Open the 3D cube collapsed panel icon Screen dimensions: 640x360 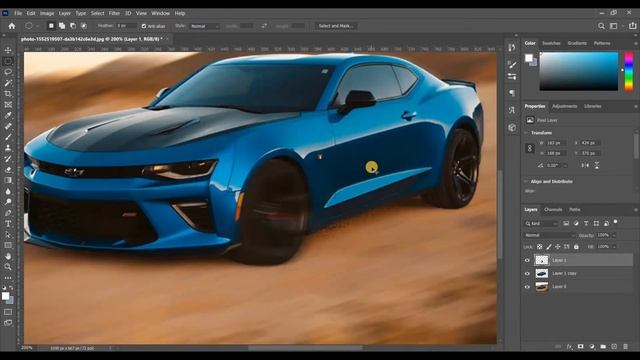512,127
